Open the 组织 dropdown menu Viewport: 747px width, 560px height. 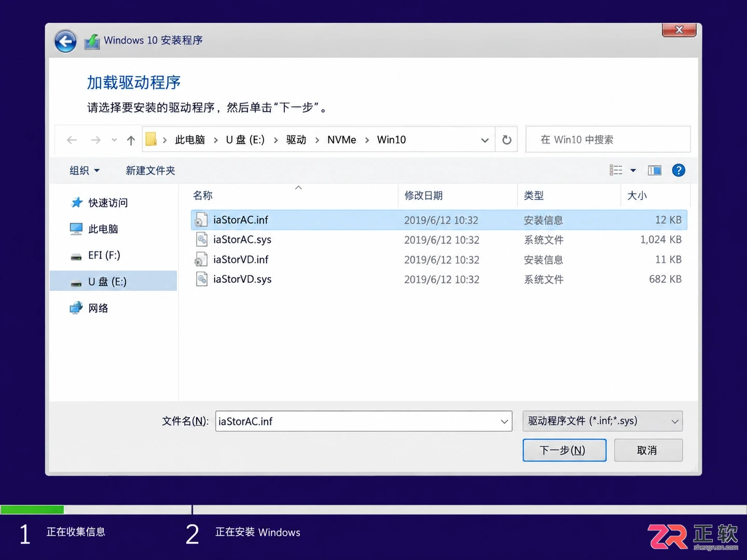85,171
